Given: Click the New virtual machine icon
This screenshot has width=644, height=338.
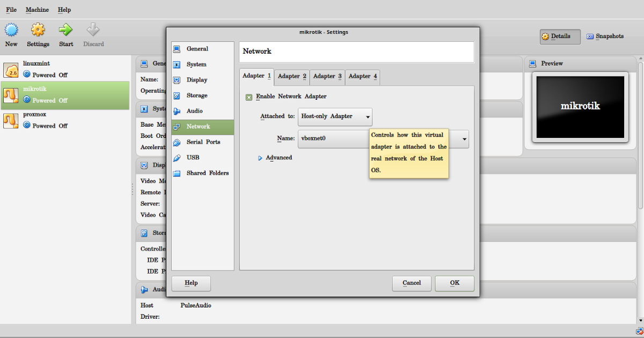Looking at the screenshot, I should pyautogui.click(x=11, y=30).
